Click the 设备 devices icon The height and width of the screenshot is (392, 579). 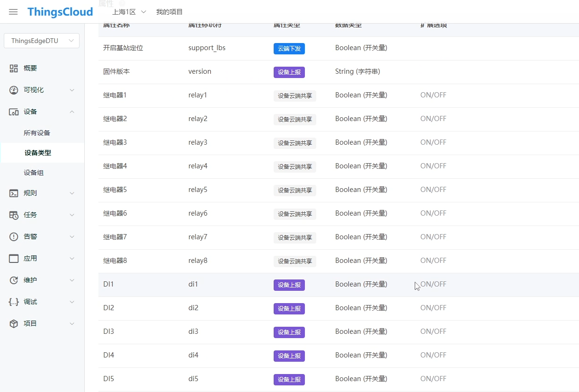pyautogui.click(x=14, y=112)
